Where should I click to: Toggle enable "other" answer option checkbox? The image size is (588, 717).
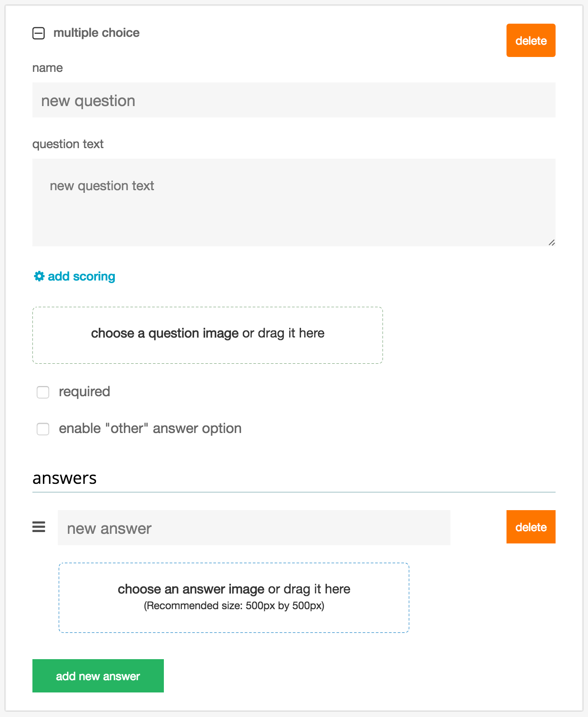(43, 429)
